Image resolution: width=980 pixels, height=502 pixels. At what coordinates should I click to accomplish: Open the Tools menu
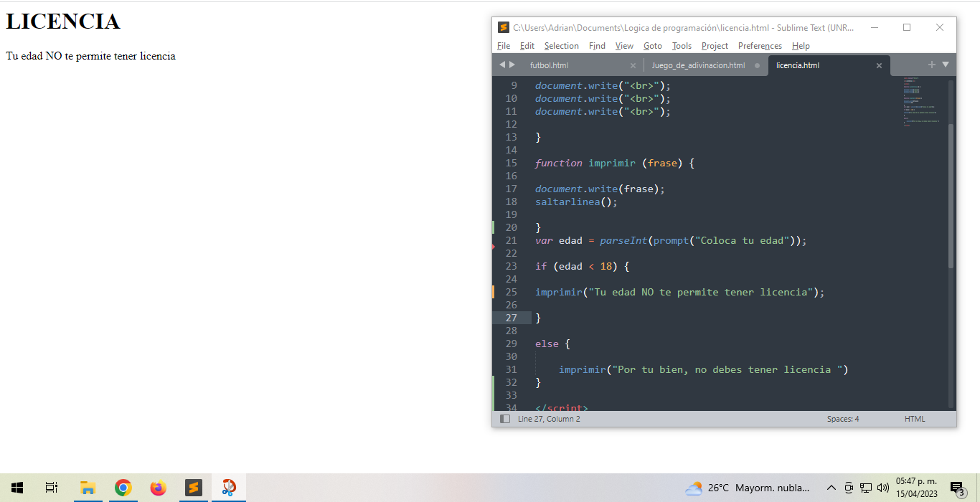coord(682,46)
